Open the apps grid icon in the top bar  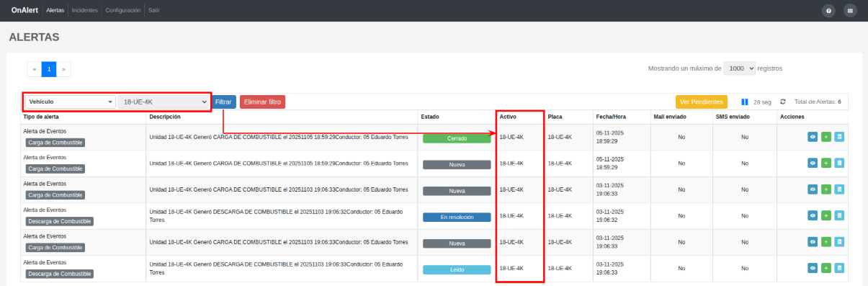850,11
